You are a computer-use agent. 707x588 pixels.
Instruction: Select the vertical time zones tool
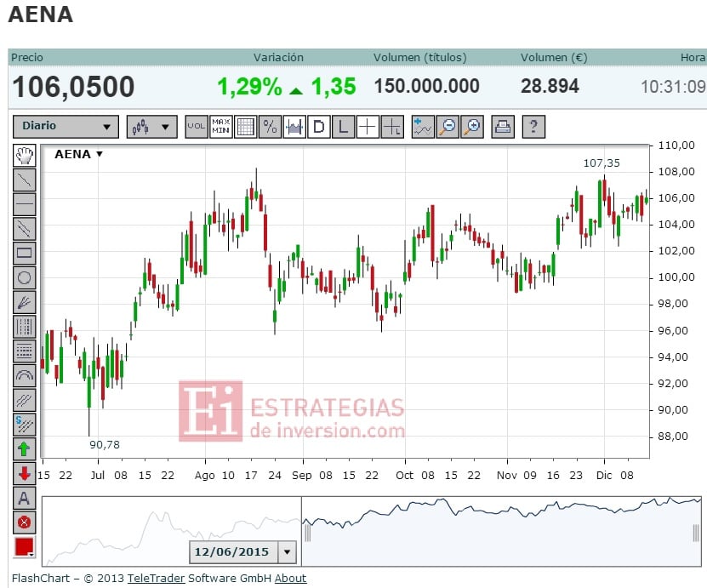click(x=25, y=327)
